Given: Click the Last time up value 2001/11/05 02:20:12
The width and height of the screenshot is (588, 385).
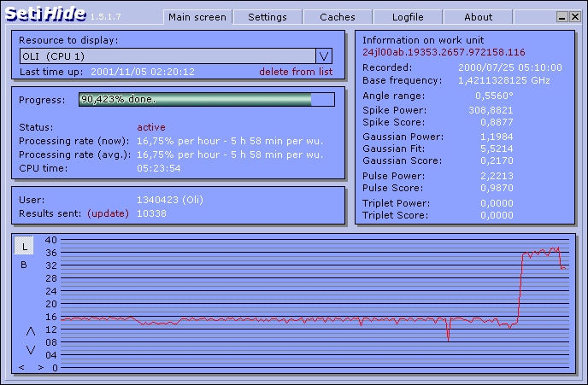Looking at the screenshot, I should point(143,72).
